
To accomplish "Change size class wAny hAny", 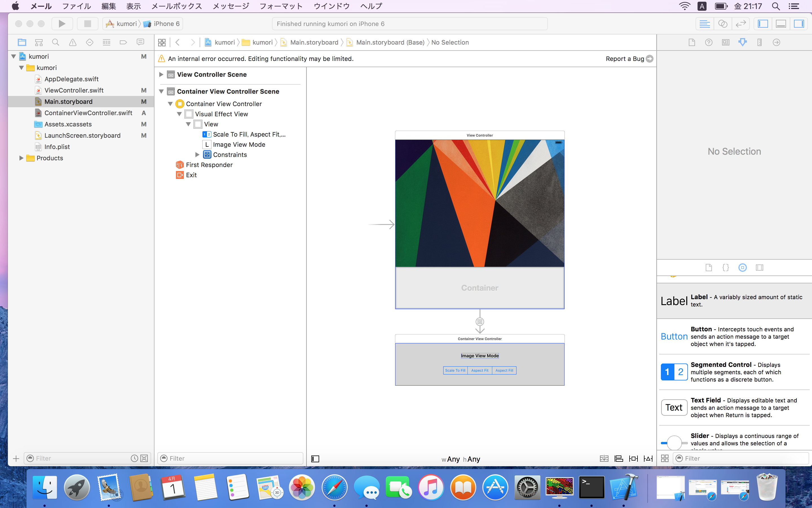I will 461,459.
